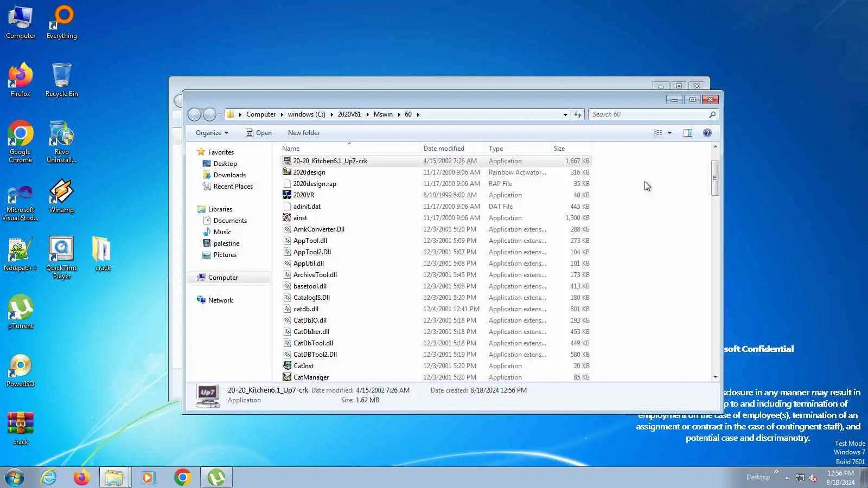The width and height of the screenshot is (868, 488).
Task: Switch to Windows Explorer taskbar button
Action: [114, 478]
